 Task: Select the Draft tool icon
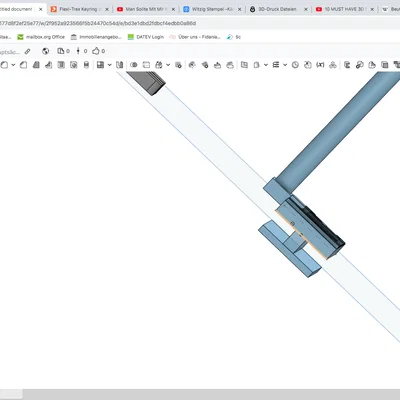36,65
